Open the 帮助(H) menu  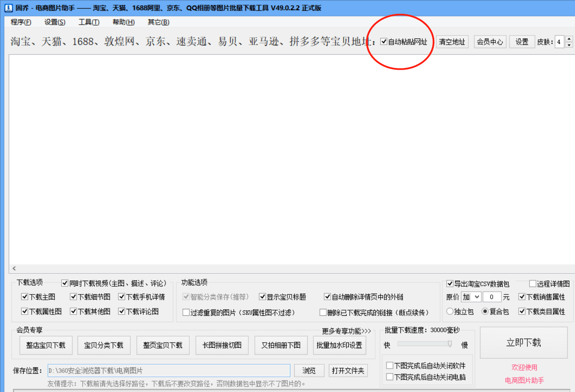tap(123, 22)
